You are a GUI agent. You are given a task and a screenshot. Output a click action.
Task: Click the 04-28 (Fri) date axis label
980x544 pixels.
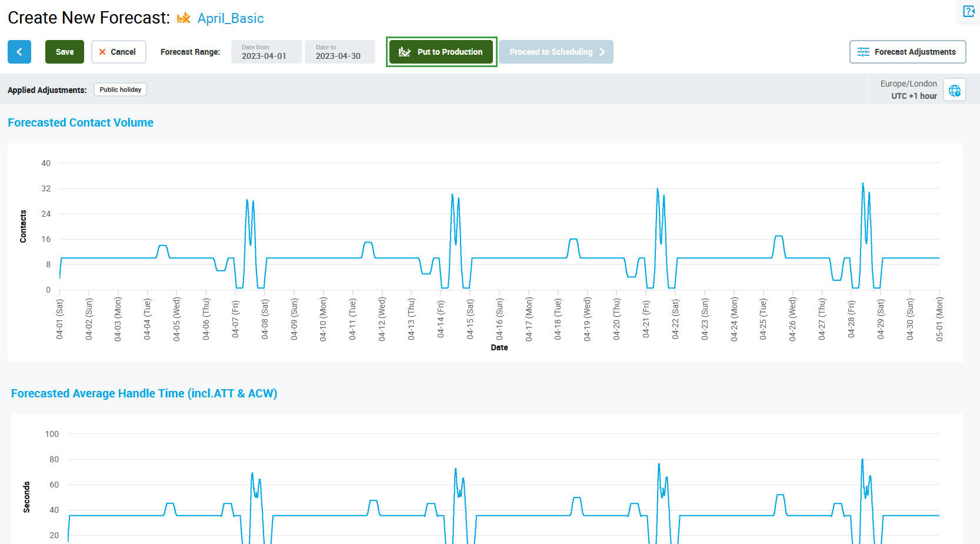pyautogui.click(x=851, y=319)
